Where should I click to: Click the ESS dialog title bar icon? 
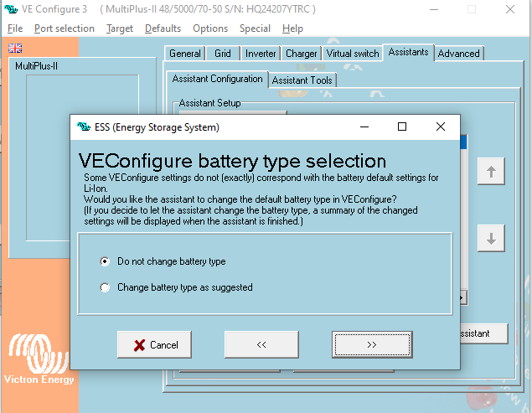[x=83, y=127]
